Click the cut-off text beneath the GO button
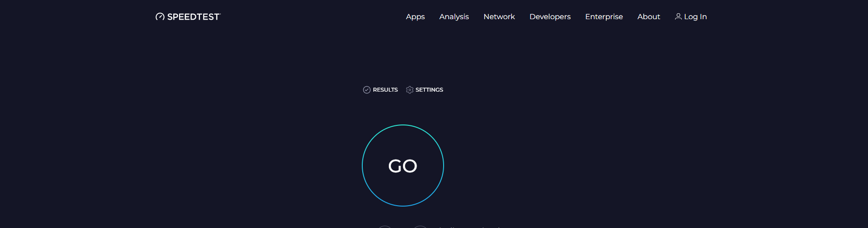868x228 pixels. (471, 227)
